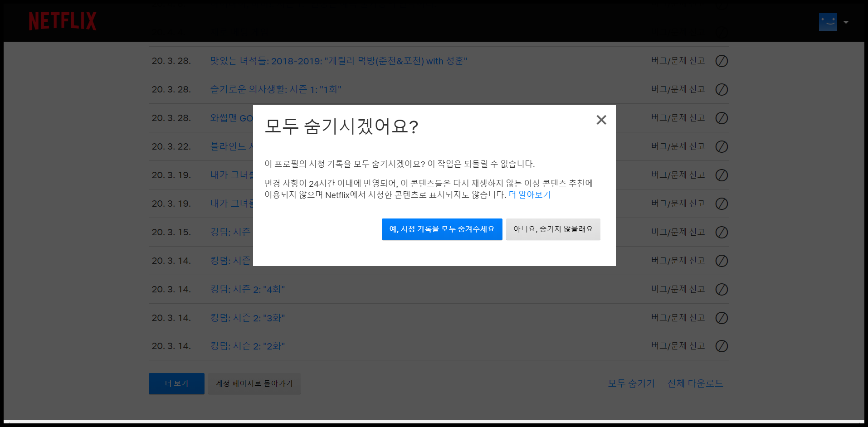Report an issue via 버그/문제 신고 on 킹덤 2화
The height and width of the screenshot is (427, 868).
coord(678,346)
